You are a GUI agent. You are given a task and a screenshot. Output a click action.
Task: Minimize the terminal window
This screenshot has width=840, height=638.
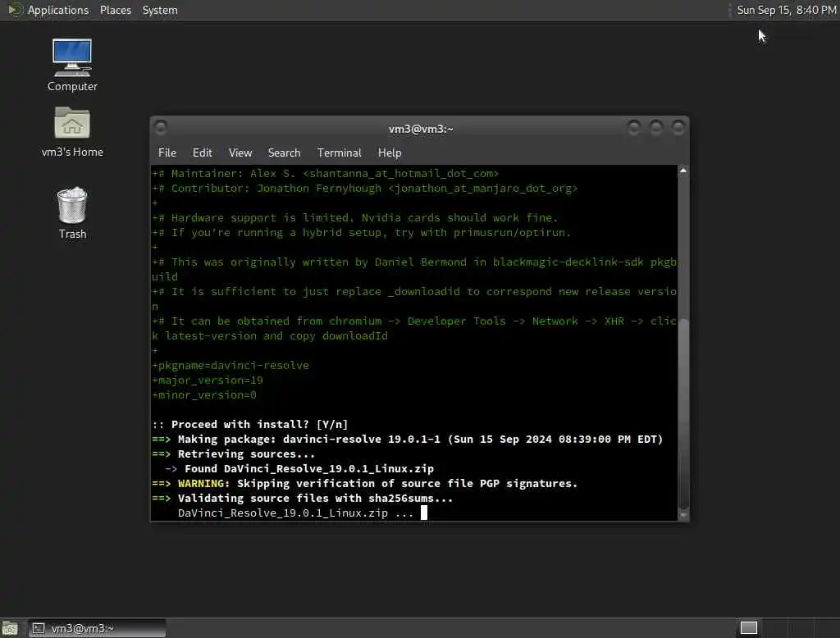pyautogui.click(x=634, y=127)
